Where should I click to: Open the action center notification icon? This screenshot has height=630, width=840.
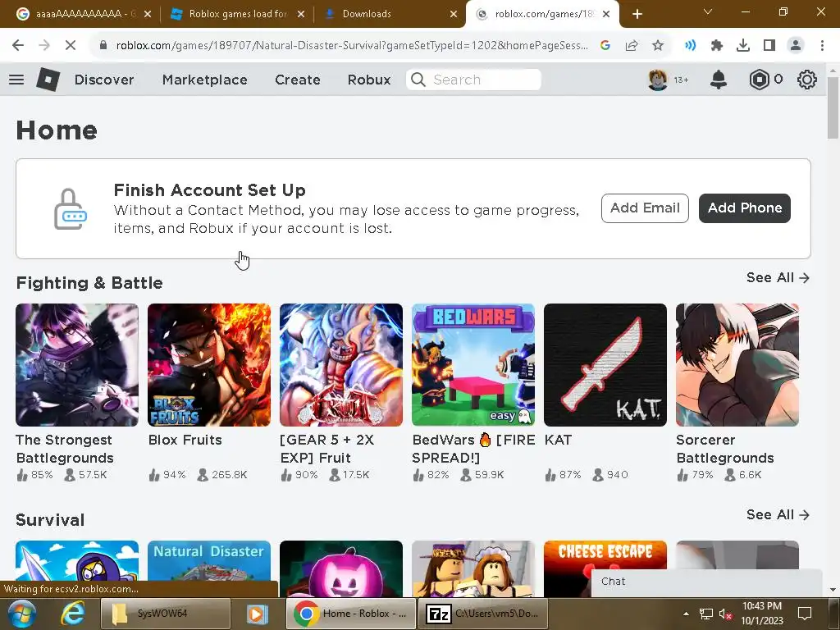[x=805, y=614]
